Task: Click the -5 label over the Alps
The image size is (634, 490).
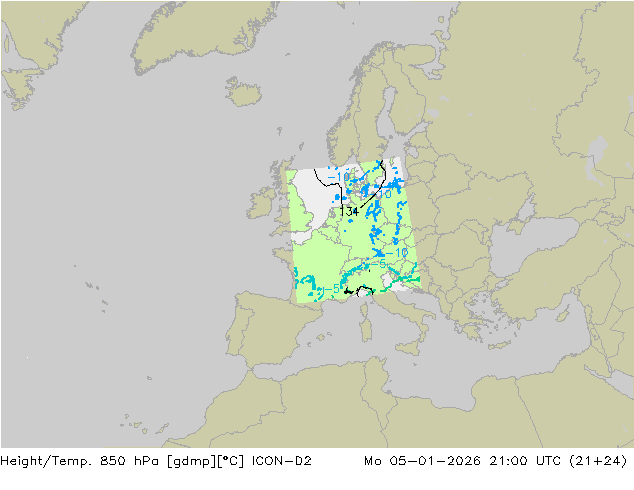Action: pyautogui.click(x=378, y=264)
